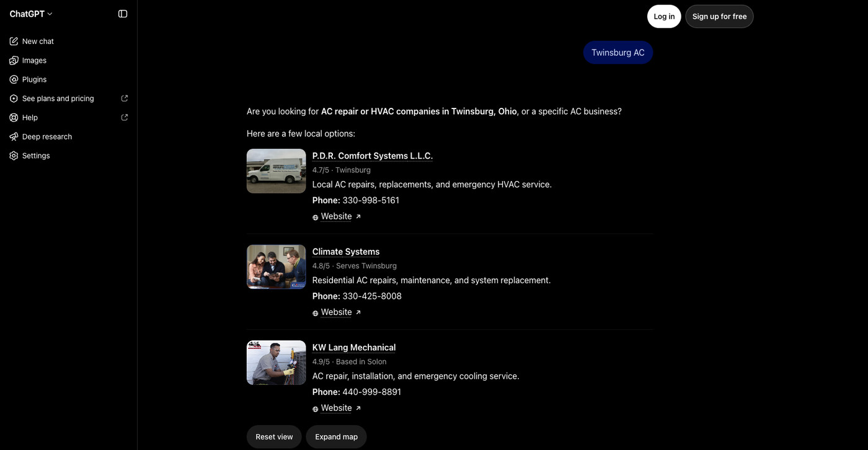Screen dimensions: 868x450
Task: Click external link icon beside plans and pricing
Action: [125, 99]
